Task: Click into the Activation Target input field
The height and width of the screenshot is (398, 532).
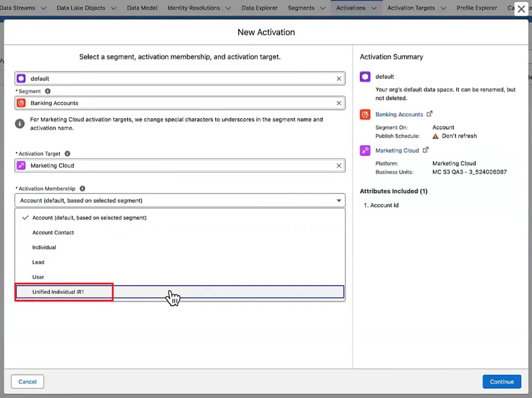Action: click(x=180, y=165)
